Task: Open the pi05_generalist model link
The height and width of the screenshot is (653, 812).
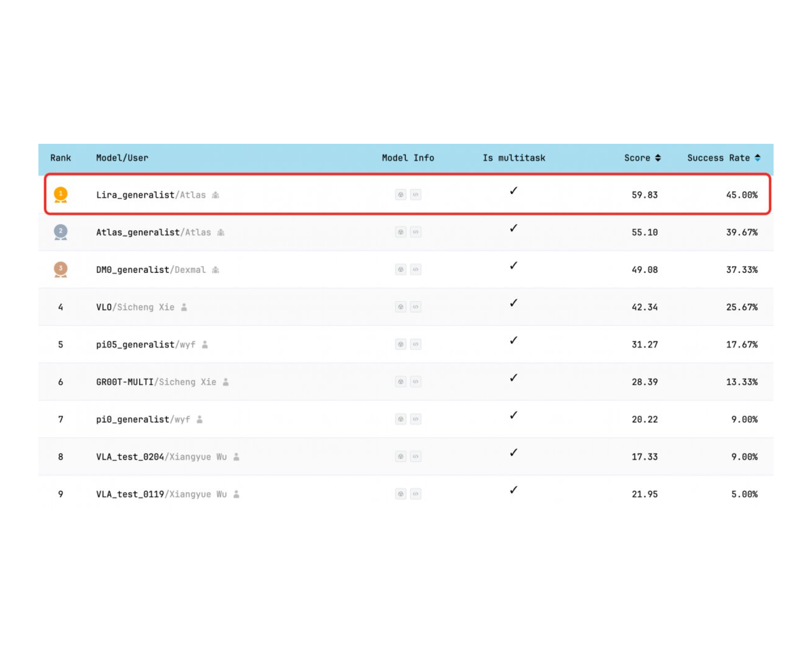Action: pyautogui.click(x=135, y=345)
